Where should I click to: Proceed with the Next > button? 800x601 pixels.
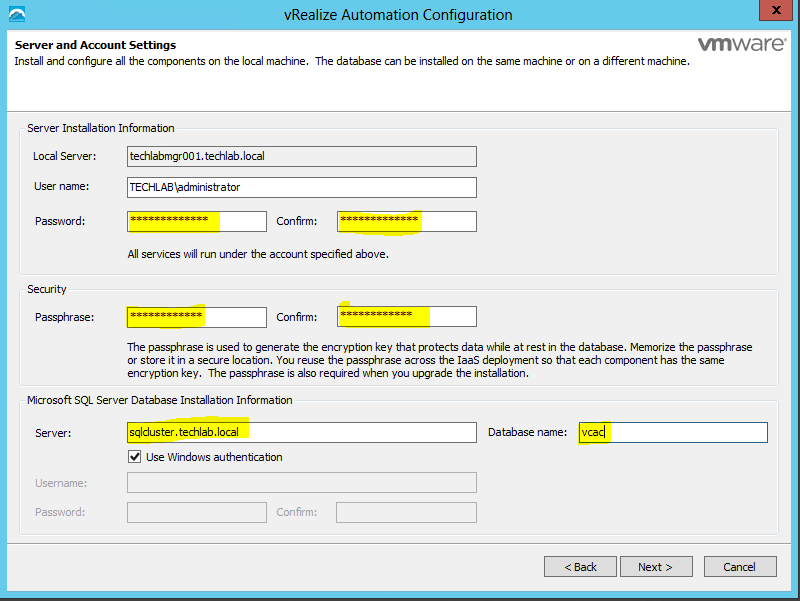tap(656, 567)
